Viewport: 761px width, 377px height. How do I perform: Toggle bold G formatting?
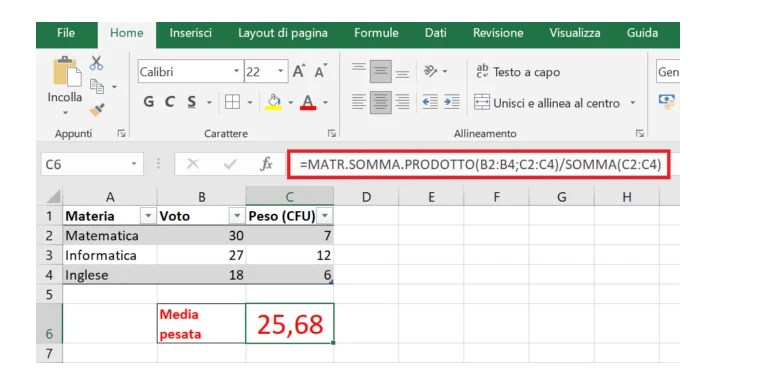(x=149, y=102)
